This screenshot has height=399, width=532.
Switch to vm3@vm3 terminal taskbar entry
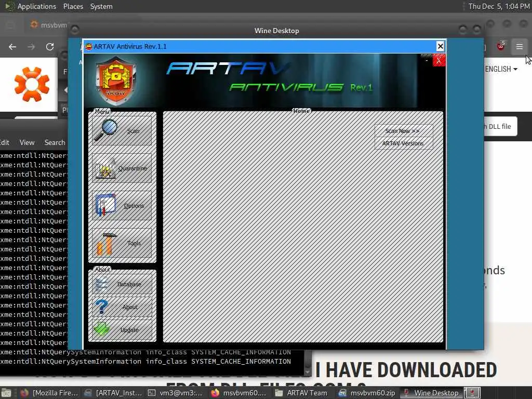pyautogui.click(x=176, y=393)
